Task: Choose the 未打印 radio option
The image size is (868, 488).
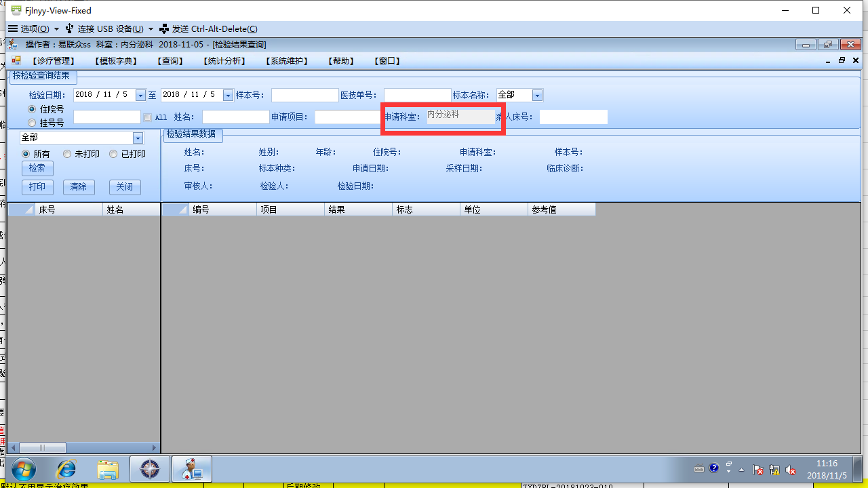Action: coord(67,154)
